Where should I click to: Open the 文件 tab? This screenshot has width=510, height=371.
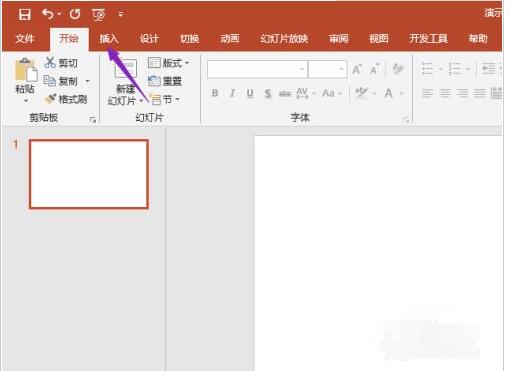[25, 39]
